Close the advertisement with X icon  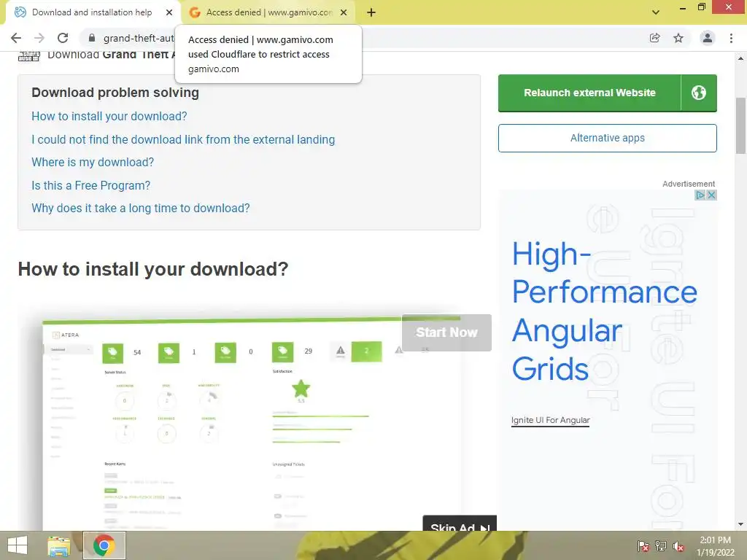711,195
